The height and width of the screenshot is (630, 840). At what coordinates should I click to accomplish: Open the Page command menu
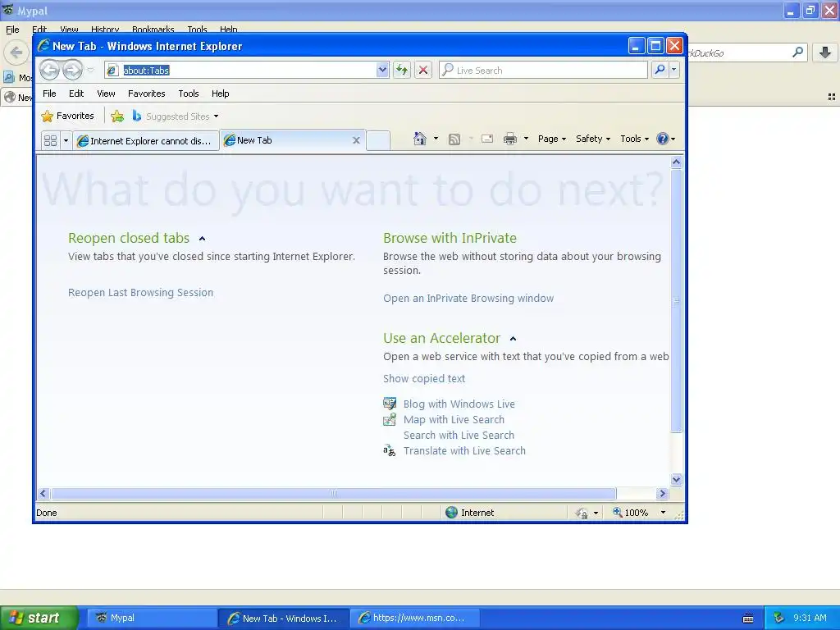[552, 139]
